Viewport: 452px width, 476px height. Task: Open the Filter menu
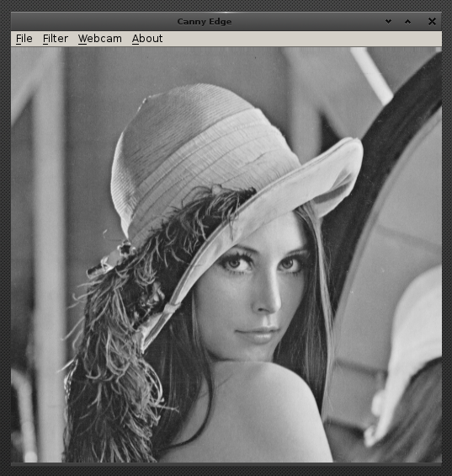pos(56,39)
